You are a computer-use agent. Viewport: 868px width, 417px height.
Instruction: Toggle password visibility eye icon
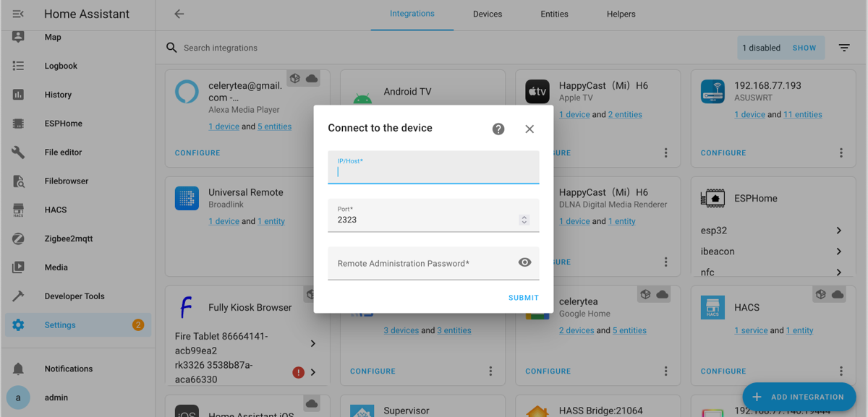click(525, 262)
